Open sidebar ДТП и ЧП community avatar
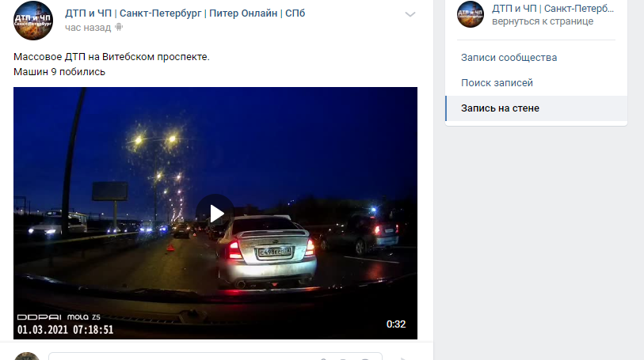Screen dimensions: 644x360 click(x=471, y=14)
